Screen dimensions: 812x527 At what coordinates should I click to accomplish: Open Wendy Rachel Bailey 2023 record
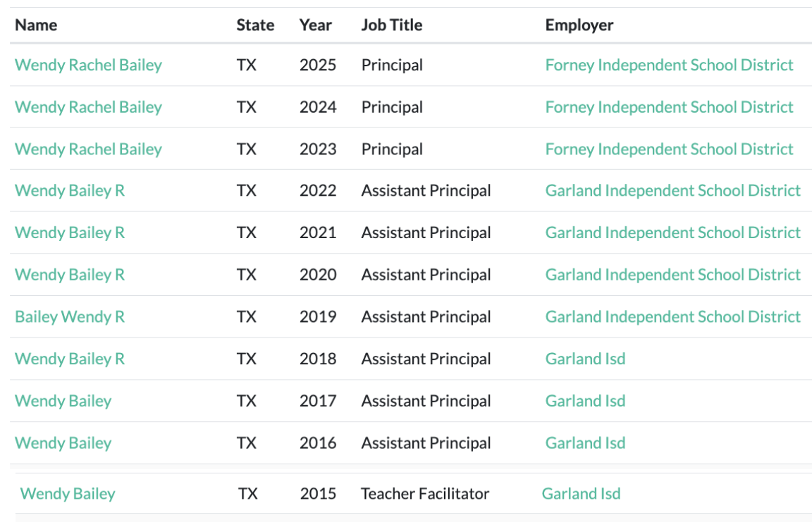pyautogui.click(x=88, y=149)
